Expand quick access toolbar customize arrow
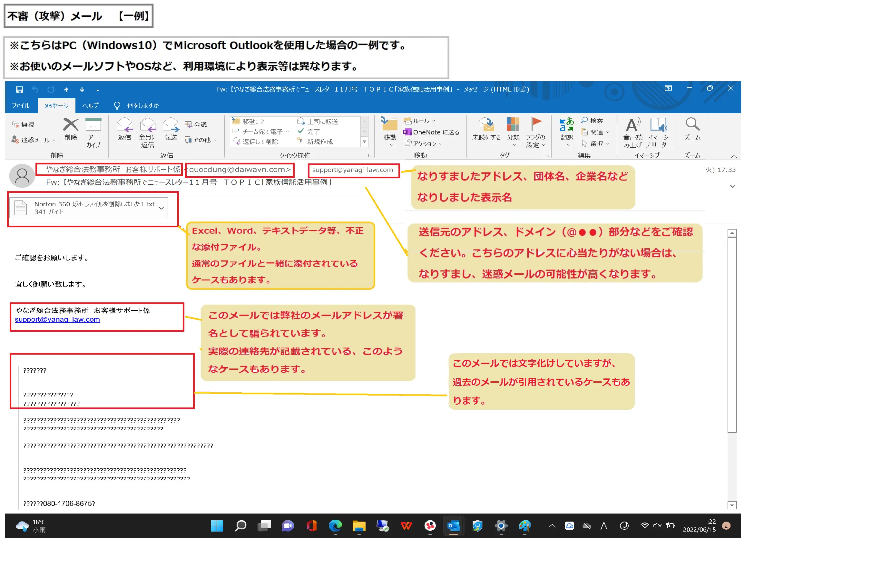 (97, 90)
